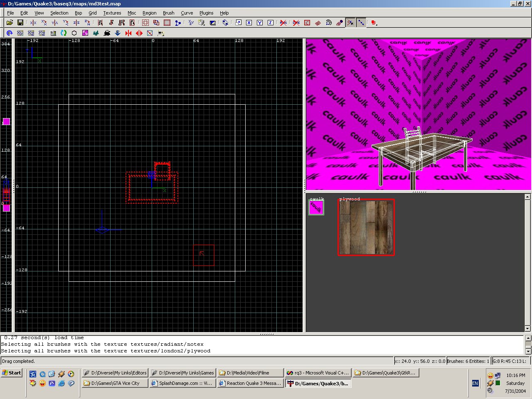Expand the red cube icon dropdown
532x399 pixels.
[374, 23]
